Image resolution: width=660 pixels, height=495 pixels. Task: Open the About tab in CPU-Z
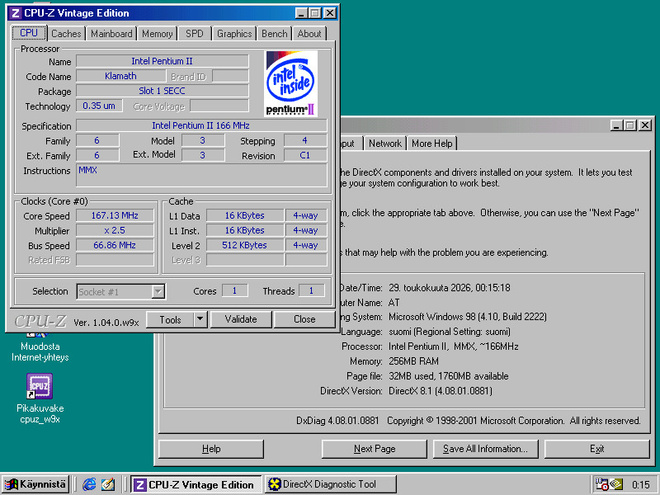pyautogui.click(x=309, y=34)
